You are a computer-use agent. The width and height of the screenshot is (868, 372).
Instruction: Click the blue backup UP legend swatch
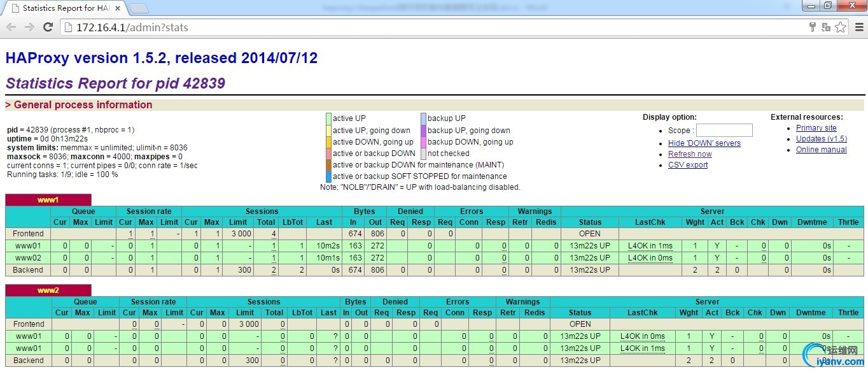pos(423,118)
